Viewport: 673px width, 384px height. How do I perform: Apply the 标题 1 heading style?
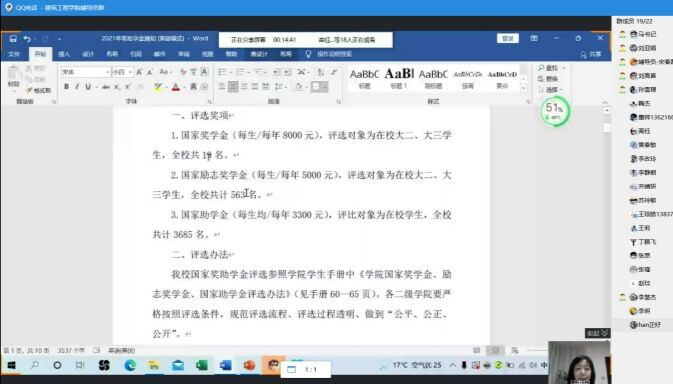pyautogui.click(x=399, y=78)
